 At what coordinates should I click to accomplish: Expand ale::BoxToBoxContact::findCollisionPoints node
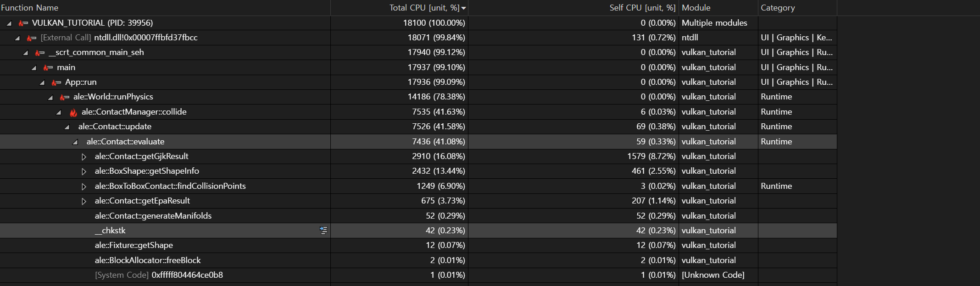pyautogui.click(x=84, y=187)
